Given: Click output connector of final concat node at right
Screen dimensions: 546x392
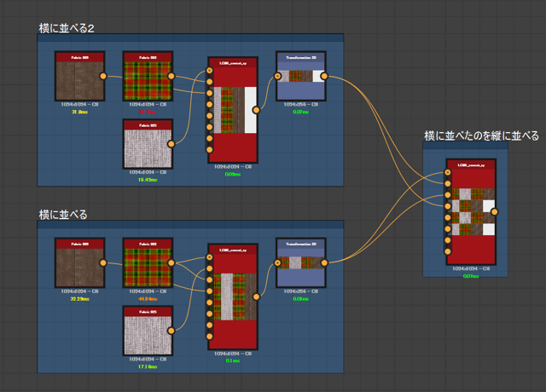Looking at the screenshot, I should [496, 212].
